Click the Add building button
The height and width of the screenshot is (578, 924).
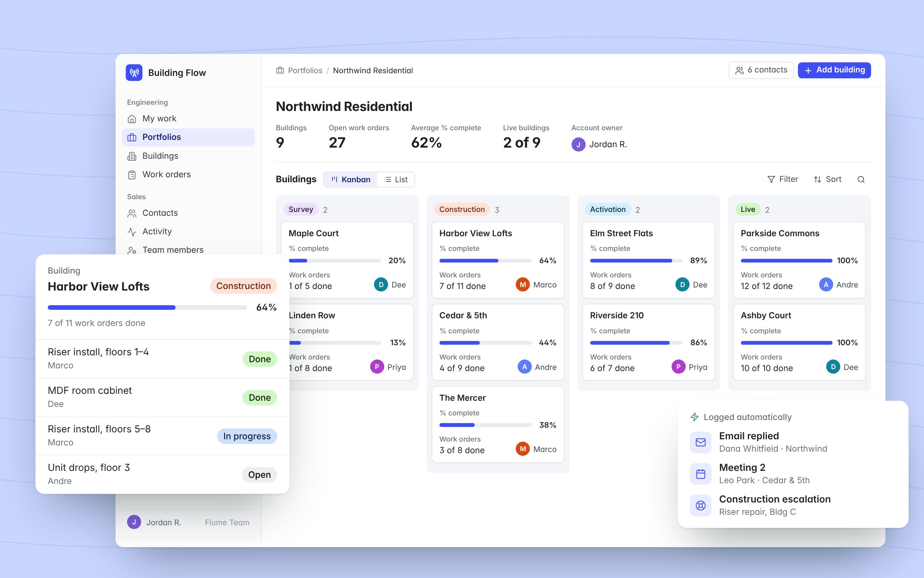coord(834,70)
